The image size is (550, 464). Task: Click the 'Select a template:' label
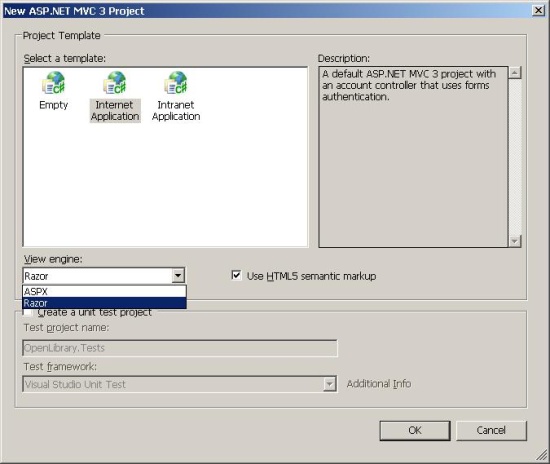click(x=65, y=58)
